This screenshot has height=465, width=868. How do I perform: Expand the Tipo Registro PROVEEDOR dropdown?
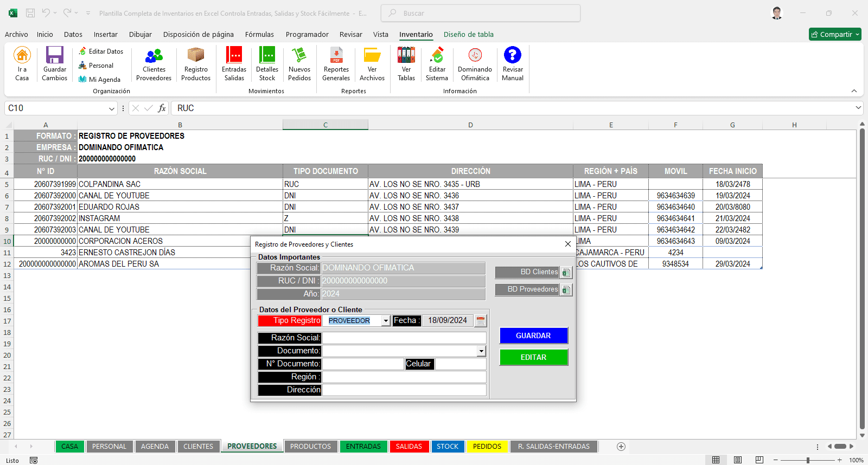pos(386,321)
